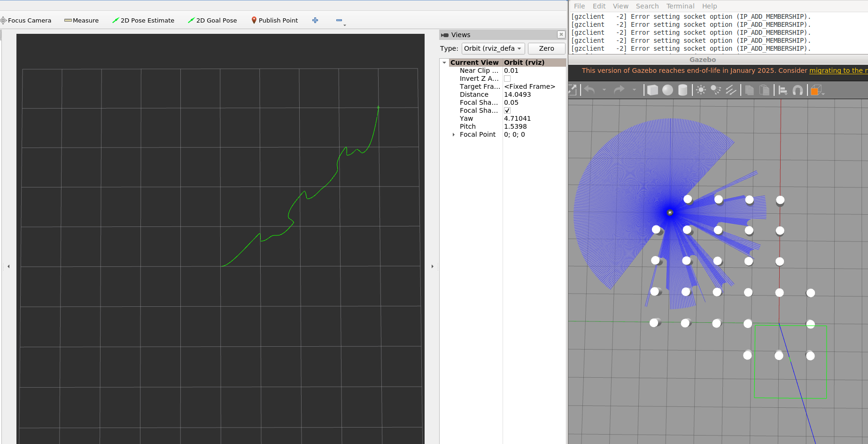The height and width of the screenshot is (444, 868).
Task: Select the Publish Point tool
Action: click(275, 20)
